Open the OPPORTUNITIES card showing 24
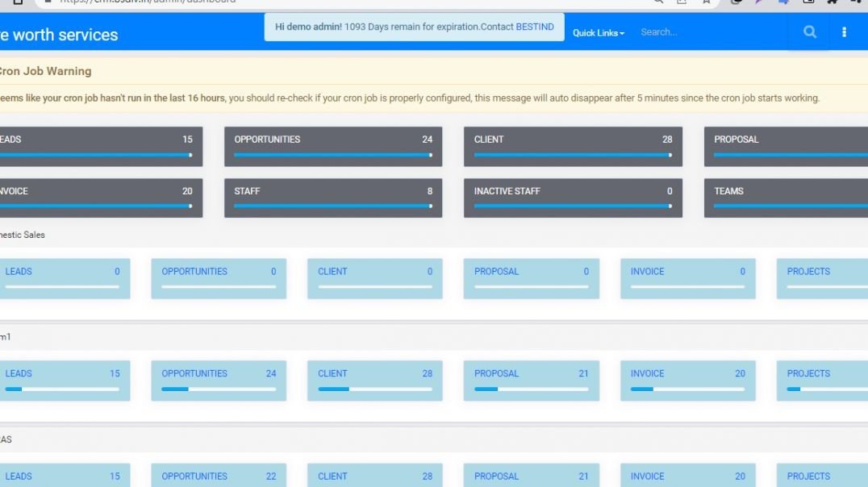 [333, 146]
